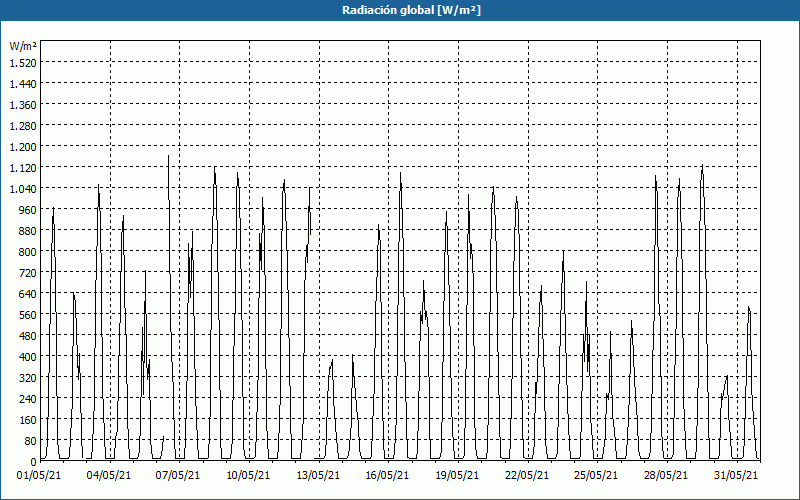This screenshot has width=800, height=500.
Task: Select the 07/05/21 date label
Action: (178, 476)
